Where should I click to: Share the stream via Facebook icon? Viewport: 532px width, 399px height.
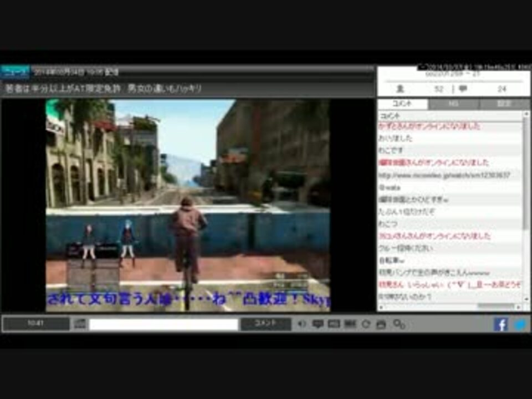click(x=501, y=324)
